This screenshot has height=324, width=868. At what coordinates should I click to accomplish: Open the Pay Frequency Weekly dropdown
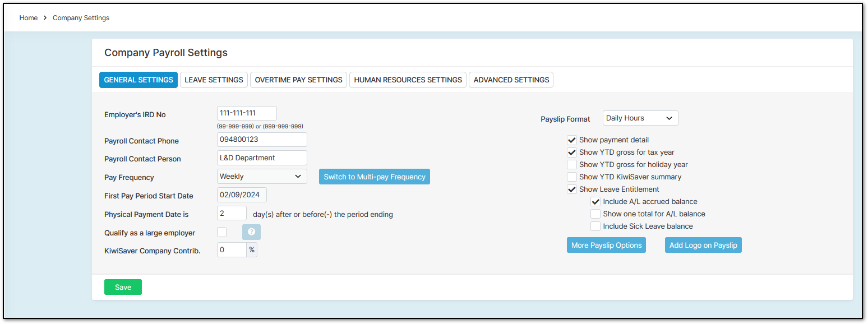coord(262,177)
